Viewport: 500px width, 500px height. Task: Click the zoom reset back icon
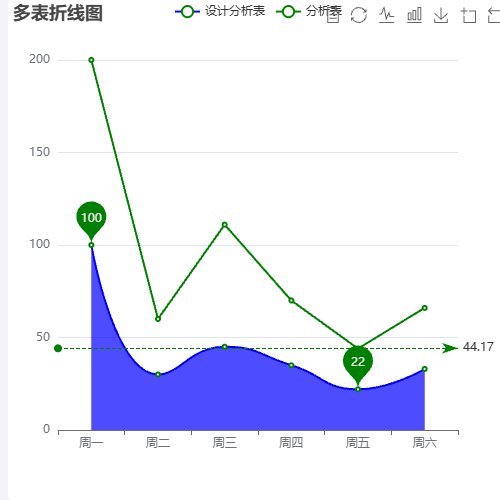coord(494,15)
